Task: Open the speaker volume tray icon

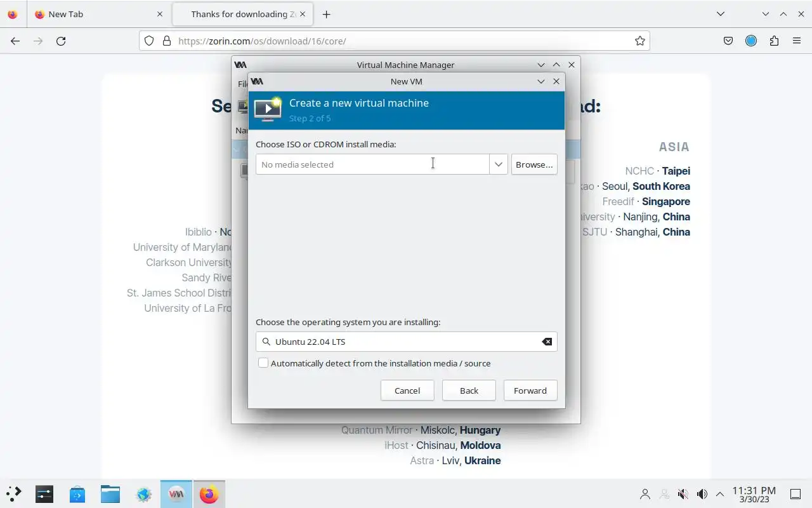Action: click(x=702, y=494)
